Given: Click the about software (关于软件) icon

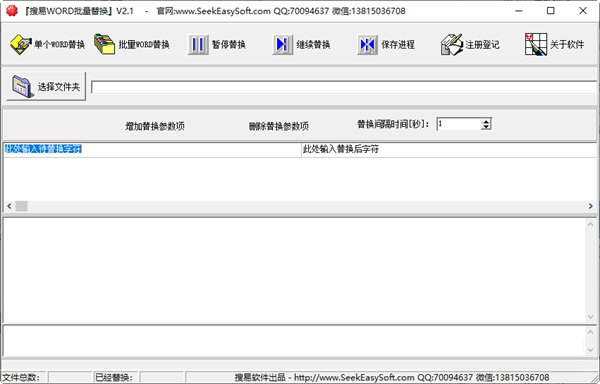Looking at the screenshot, I should coord(536,44).
